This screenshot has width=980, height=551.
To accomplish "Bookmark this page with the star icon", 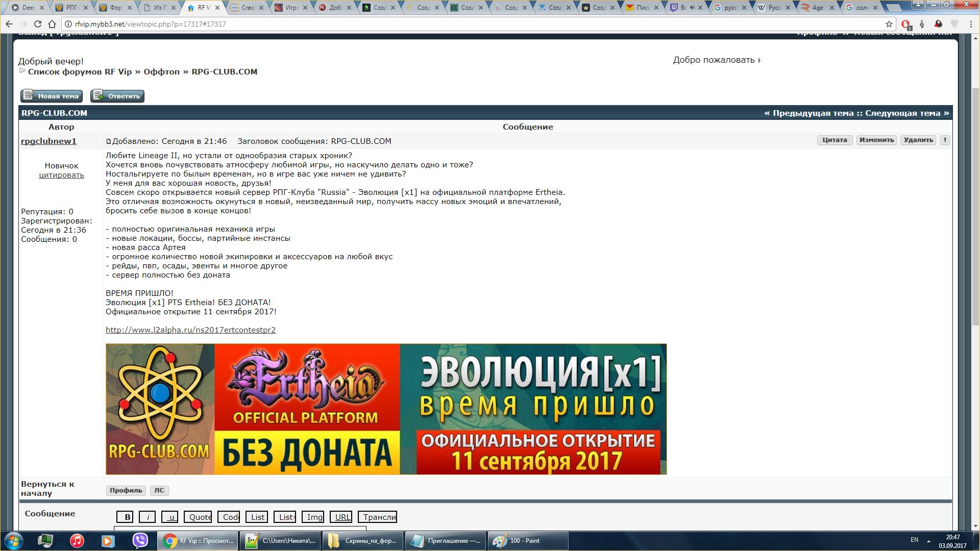I will (x=889, y=24).
